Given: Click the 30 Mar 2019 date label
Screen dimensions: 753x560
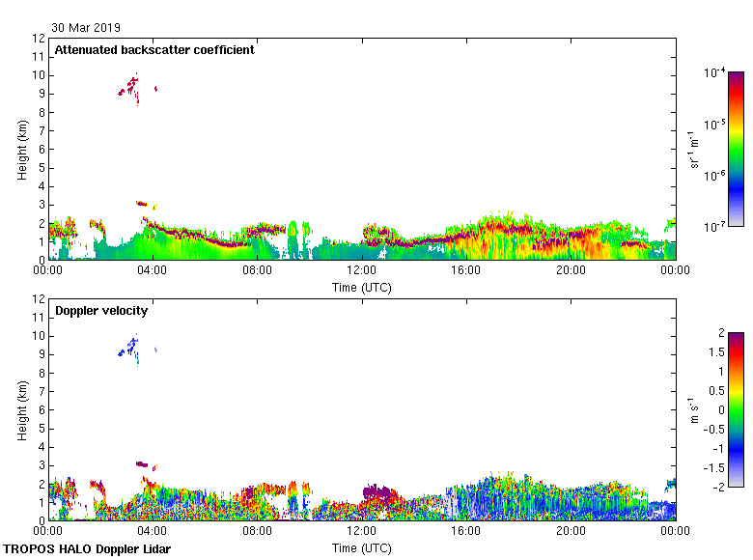Looking at the screenshot, I should (x=86, y=28).
